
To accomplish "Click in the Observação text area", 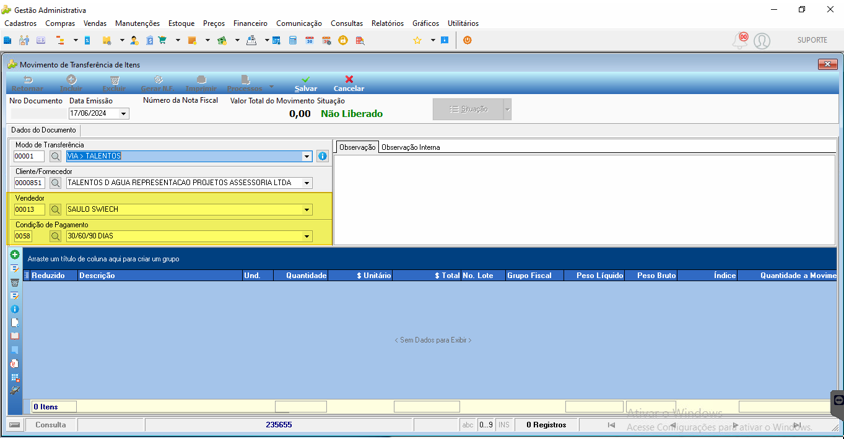I will pyautogui.click(x=585, y=198).
